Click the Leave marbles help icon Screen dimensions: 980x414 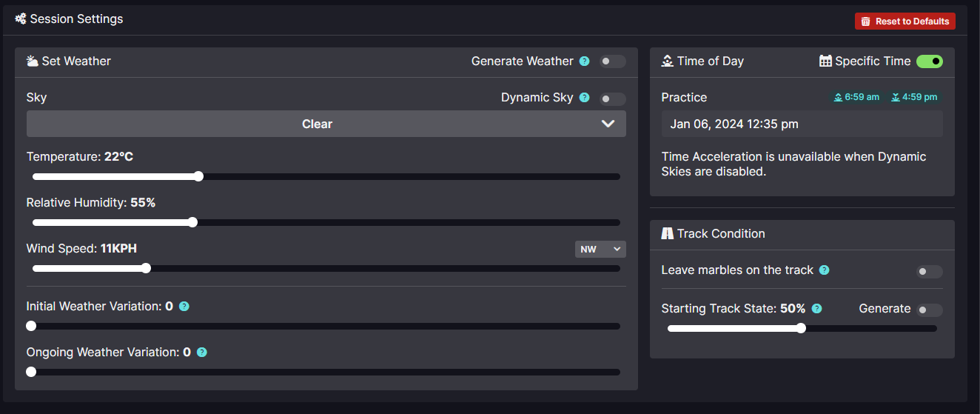click(824, 270)
